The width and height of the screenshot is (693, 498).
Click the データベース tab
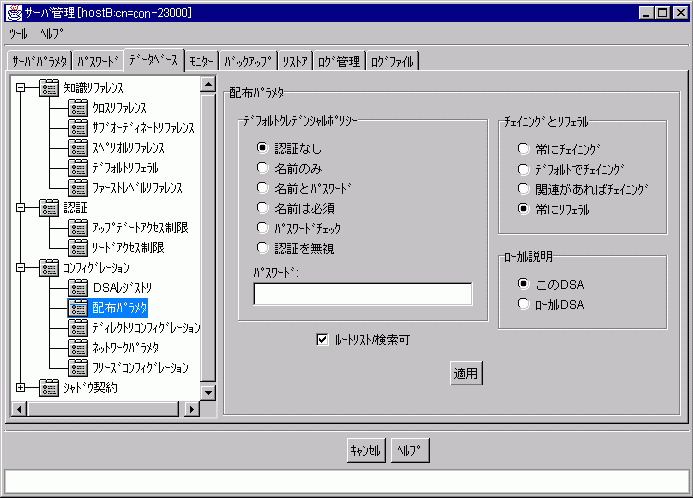click(154, 60)
